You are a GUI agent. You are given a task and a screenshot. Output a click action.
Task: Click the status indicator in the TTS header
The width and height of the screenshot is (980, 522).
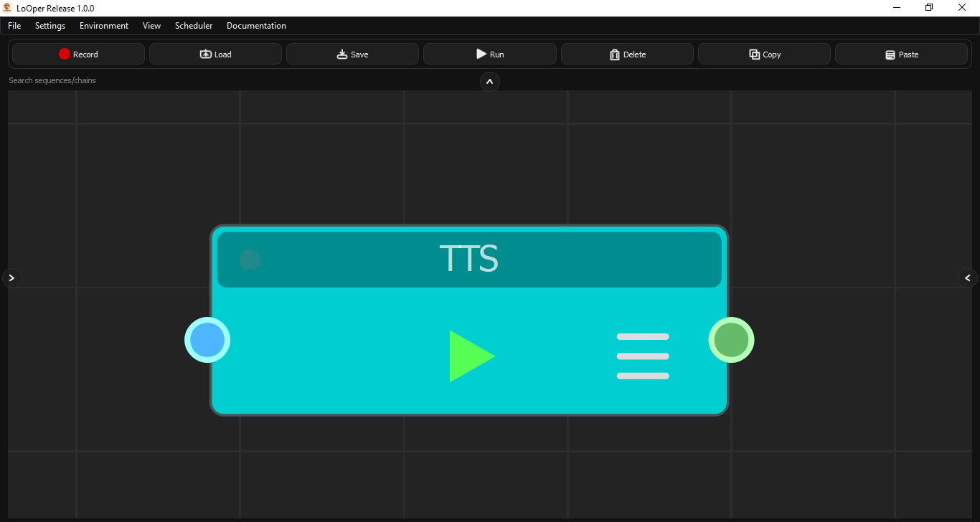[x=249, y=259]
